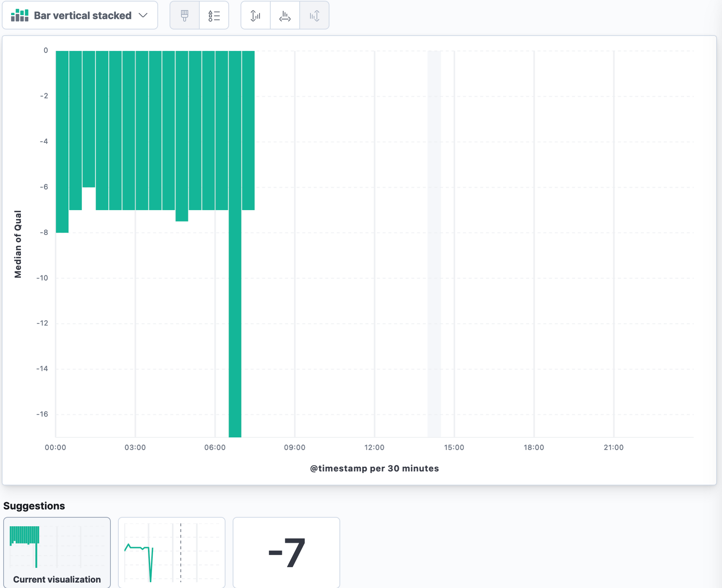Click the stacked bar chart type icon
This screenshot has width=722, height=588.
19,16
